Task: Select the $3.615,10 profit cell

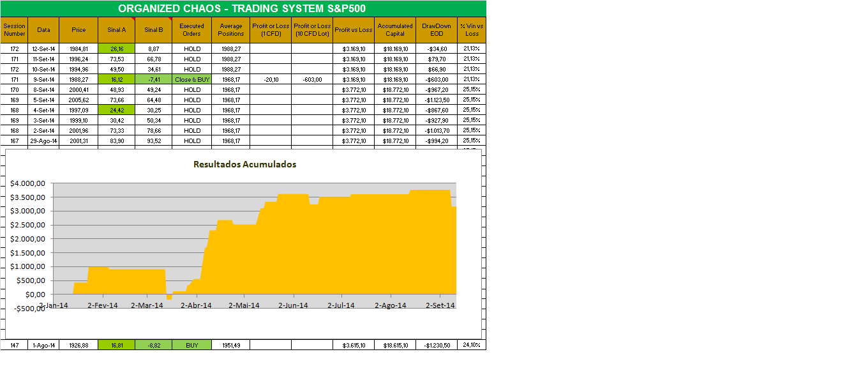Action: coord(354,345)
